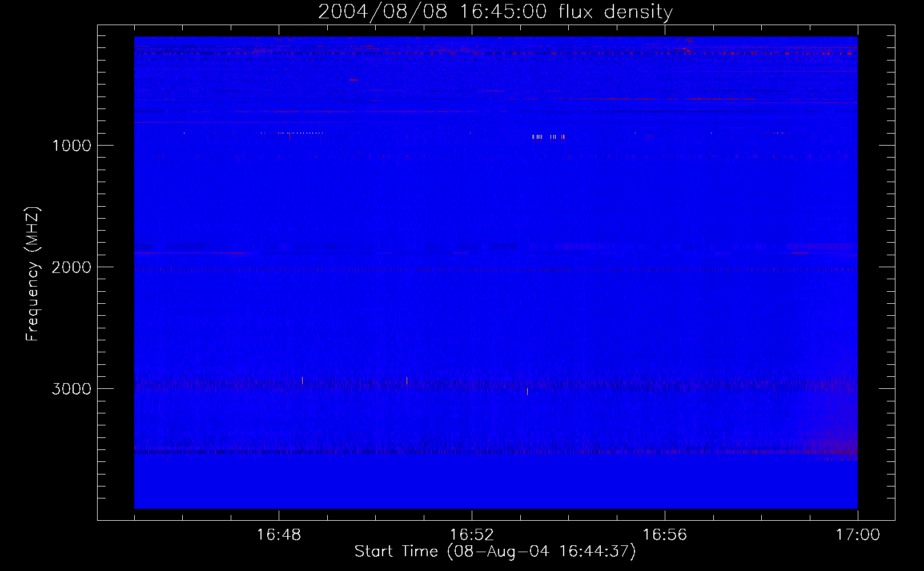Click the 1000 MHz frequency axis label
Viewport: 924px width, 571px height.
click(x=71, y=146)
